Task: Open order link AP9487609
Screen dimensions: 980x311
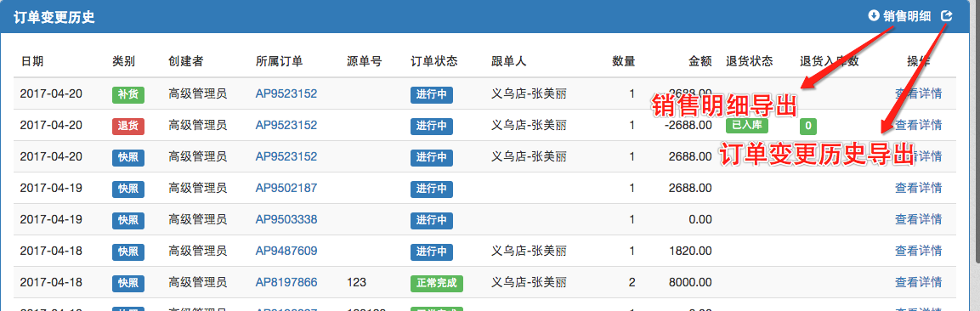Action: (286, 251)
